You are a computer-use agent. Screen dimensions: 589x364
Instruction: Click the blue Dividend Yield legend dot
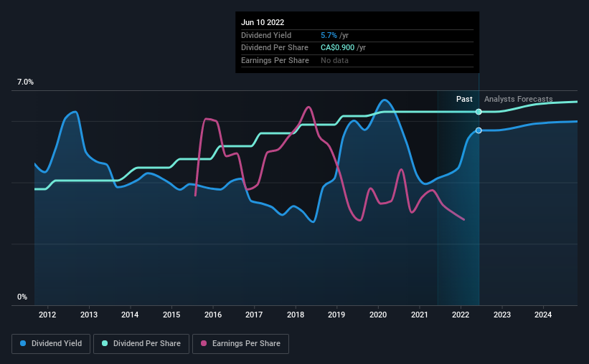(23, 343)
